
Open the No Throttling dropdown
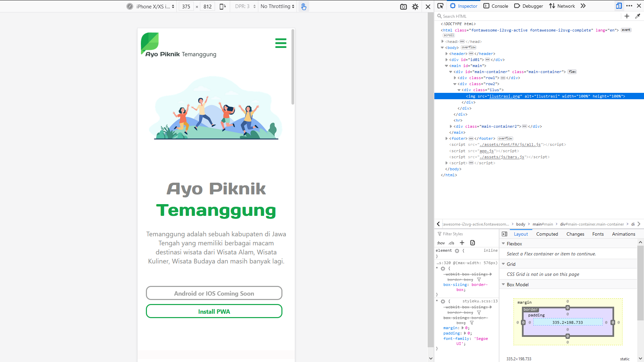[277, 6]
